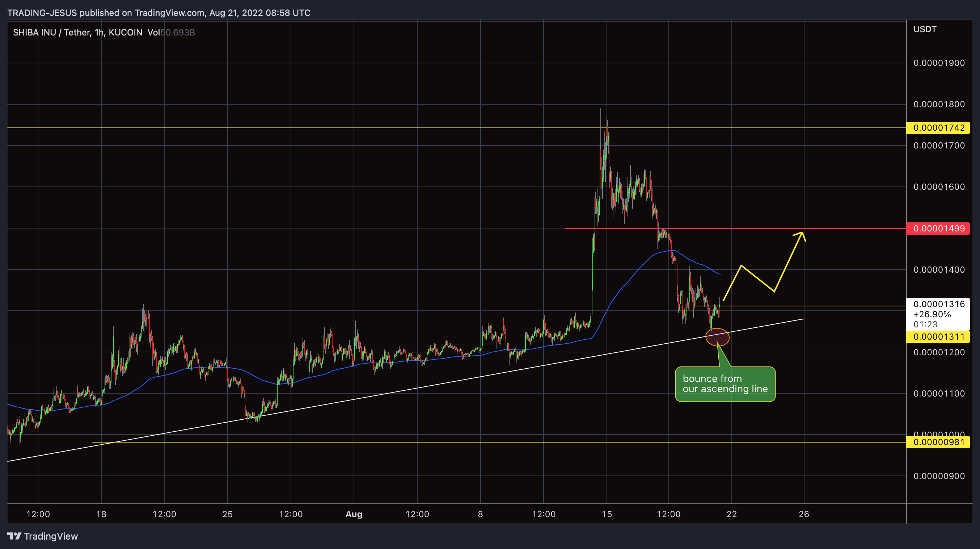The image size is (980, 549).
Task: Click the 15 date label on time axis
Action: click(x=607, y=514)
